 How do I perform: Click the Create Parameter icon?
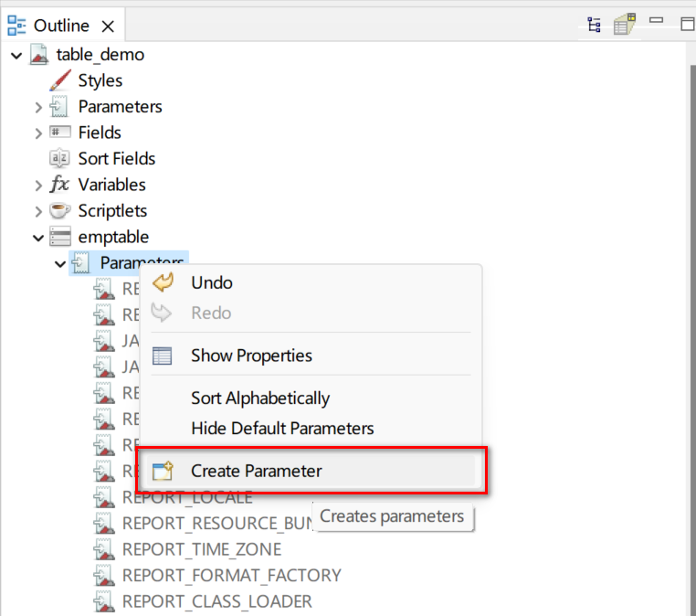[x=163, y=472]
